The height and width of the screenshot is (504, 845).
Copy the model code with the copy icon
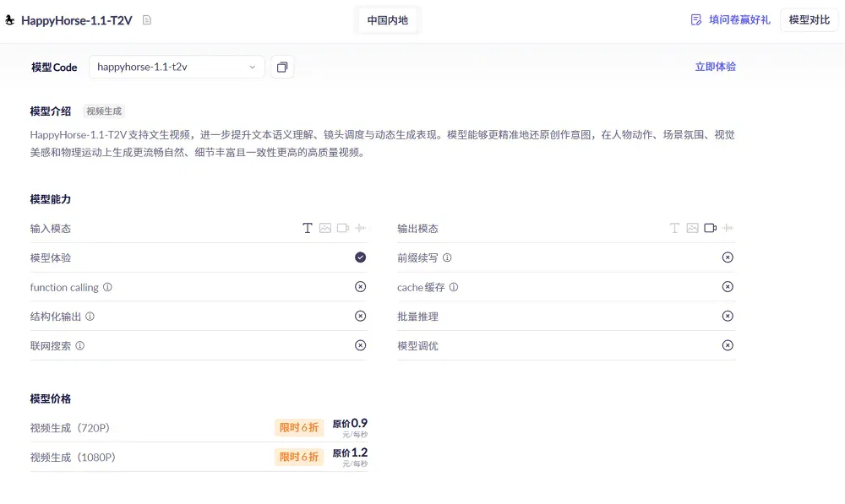pyautogui.click(x=282, y=68)
